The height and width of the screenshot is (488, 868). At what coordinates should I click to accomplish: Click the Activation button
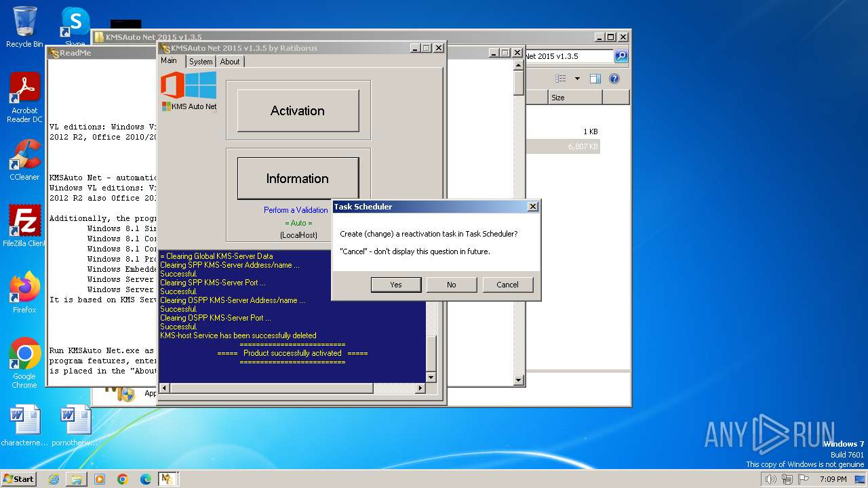[298, 110]
